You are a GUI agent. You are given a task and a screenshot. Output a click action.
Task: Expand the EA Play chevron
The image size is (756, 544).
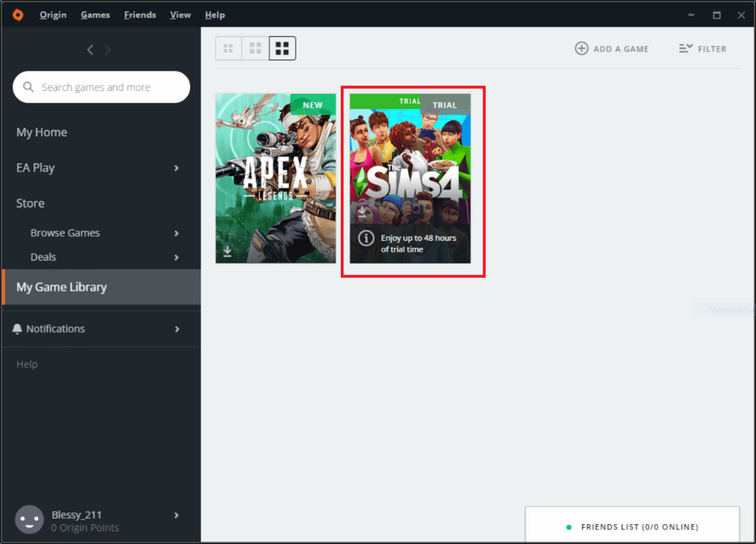click(x=177, y=168)
